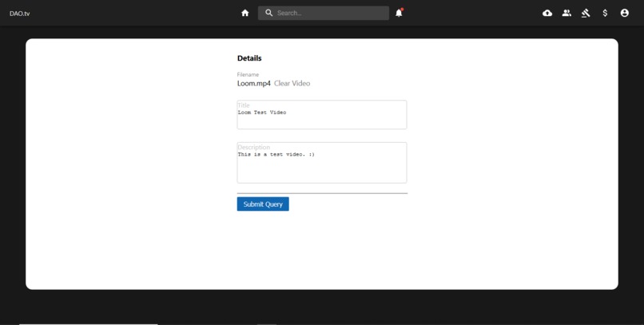Image resolution: width=644 pixels, height=325 pixels.
Task: Click the search magnifier icon
Action: pos(268,13)
